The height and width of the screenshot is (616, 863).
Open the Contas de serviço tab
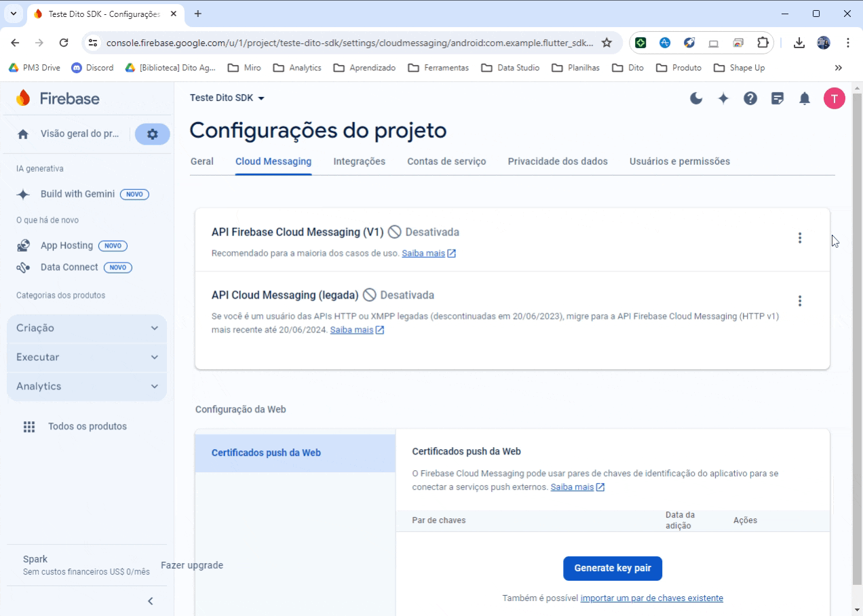[446, 161]
